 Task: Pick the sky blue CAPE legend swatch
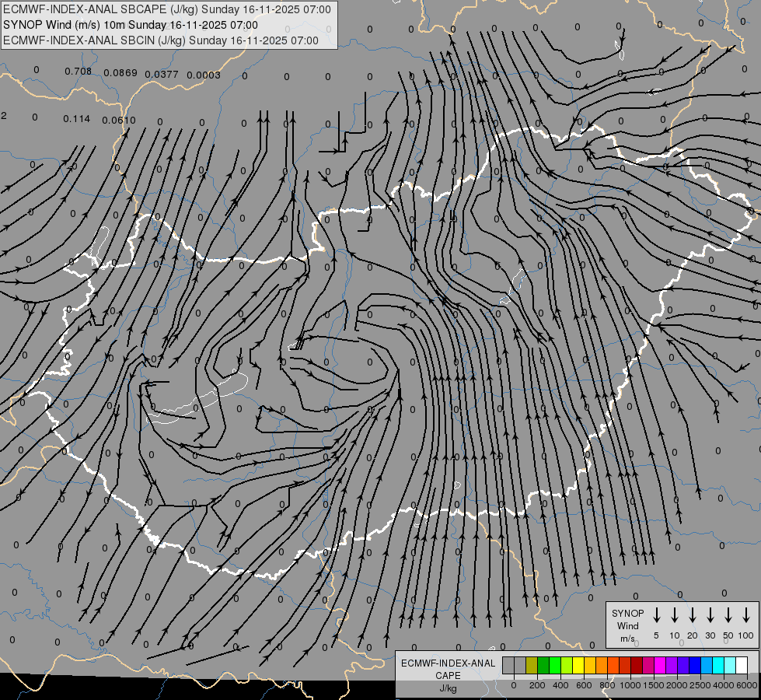(707, 665)
